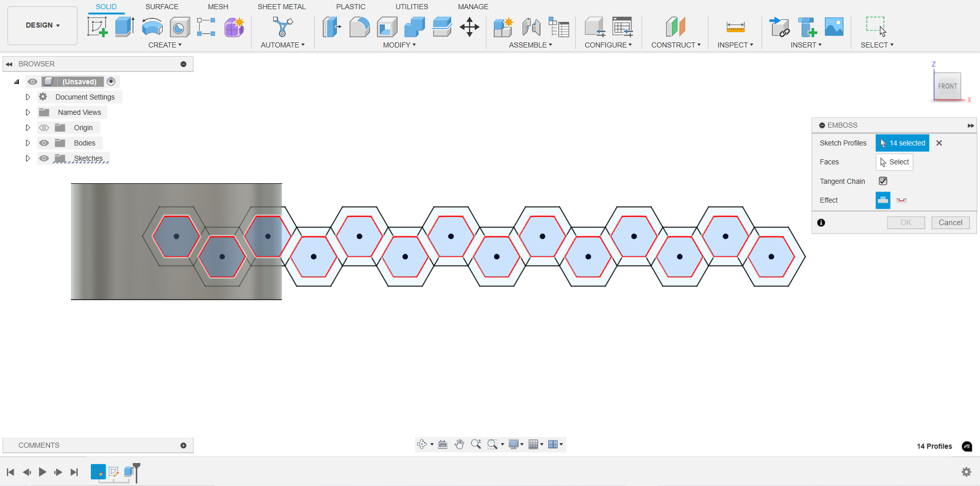Open the DESIGN workspace dropdown
Image resolution: width=980 pixels, height=486 pixels.
(x=42, y=25)
